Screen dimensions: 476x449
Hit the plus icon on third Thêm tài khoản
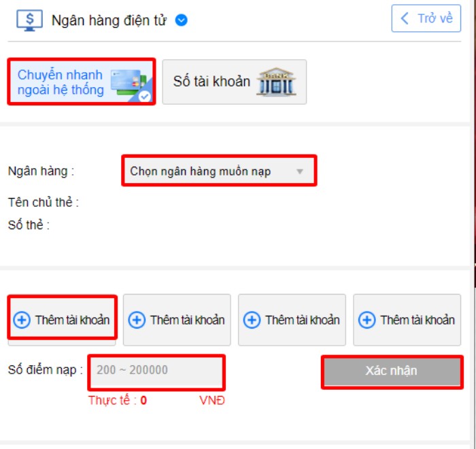[x=252, y=320]
